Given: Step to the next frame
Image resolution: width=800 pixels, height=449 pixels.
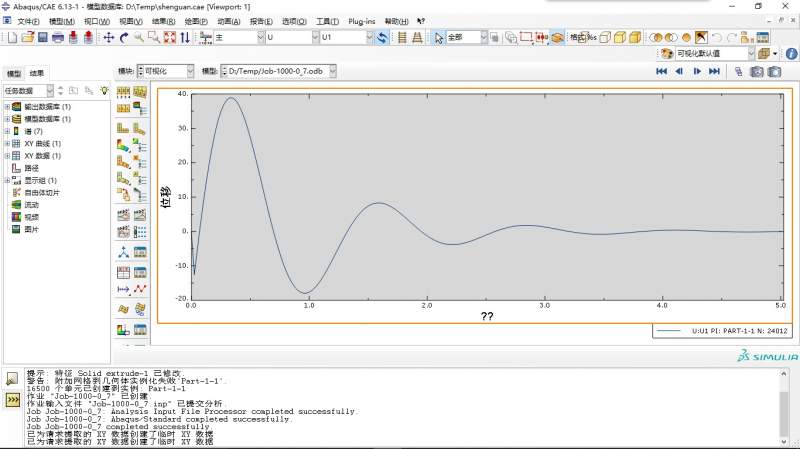Looking at the screenshot, I should click(x=697, y=71).
